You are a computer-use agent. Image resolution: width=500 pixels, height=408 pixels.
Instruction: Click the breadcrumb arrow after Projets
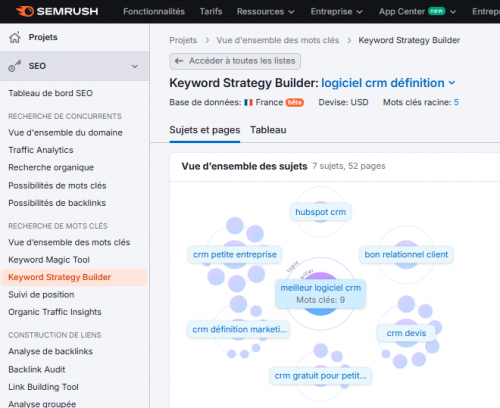pos(207,40)
